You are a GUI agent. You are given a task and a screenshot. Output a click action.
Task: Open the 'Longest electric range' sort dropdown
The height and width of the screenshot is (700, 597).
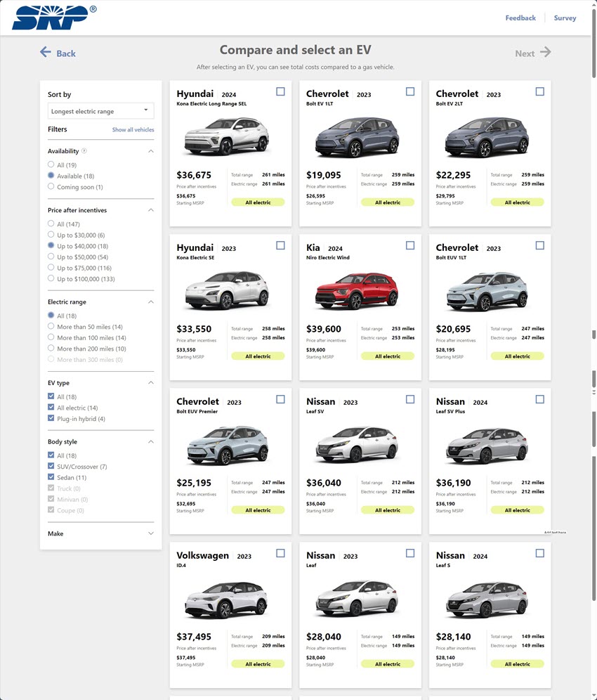[100, 110]
